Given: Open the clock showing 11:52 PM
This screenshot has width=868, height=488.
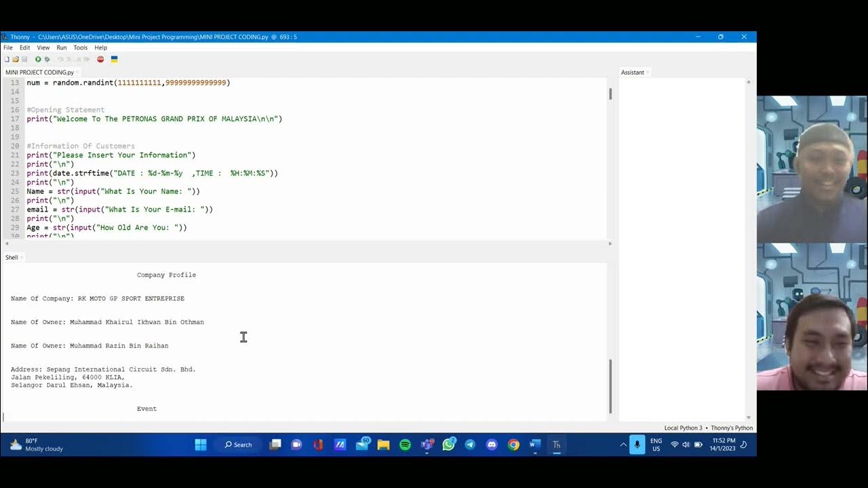Looking at the screenshot, I should [723, 445].
